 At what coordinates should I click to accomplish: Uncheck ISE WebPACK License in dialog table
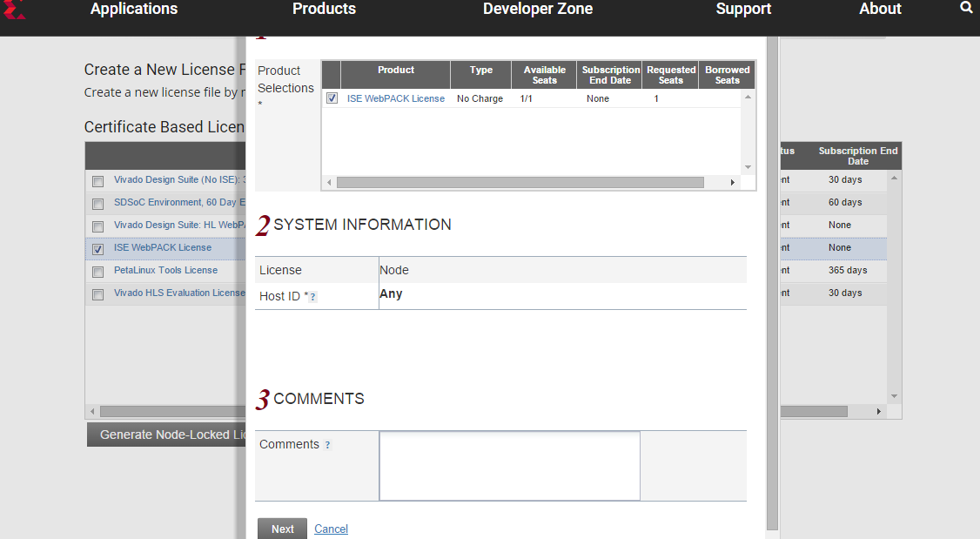[x=332, y=98]
